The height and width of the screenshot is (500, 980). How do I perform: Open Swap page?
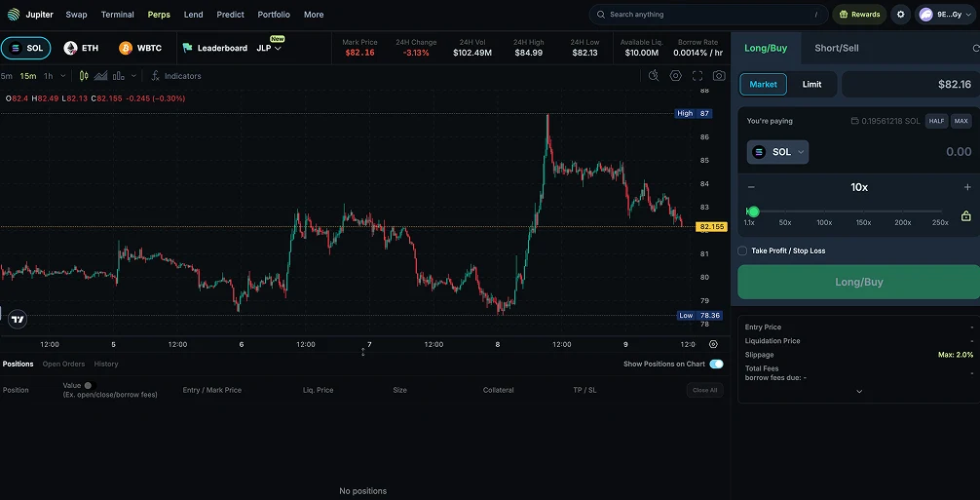coord(76,15)
